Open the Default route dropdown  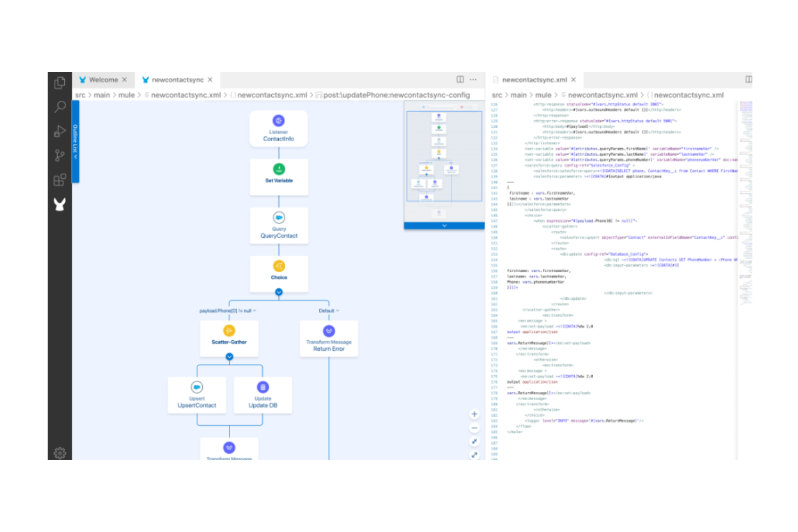pos(329,311)
